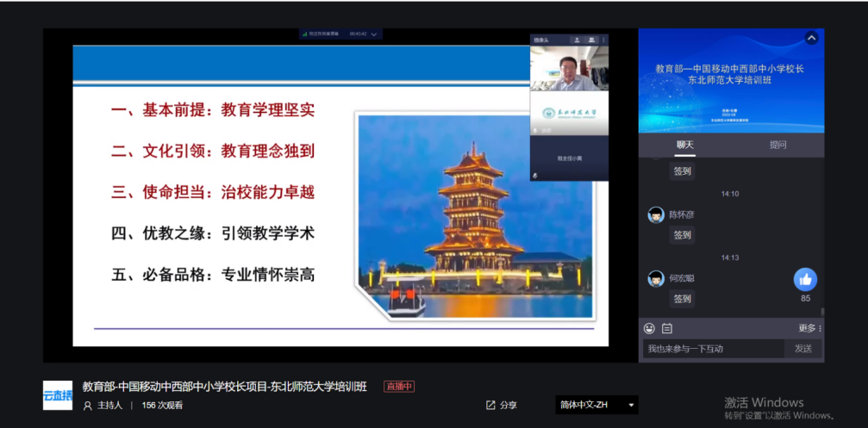This screenshot has width=868, height=428.
Task: Open the emoji picker in chat
Action: pyautogui.click(x=649, y=328)
